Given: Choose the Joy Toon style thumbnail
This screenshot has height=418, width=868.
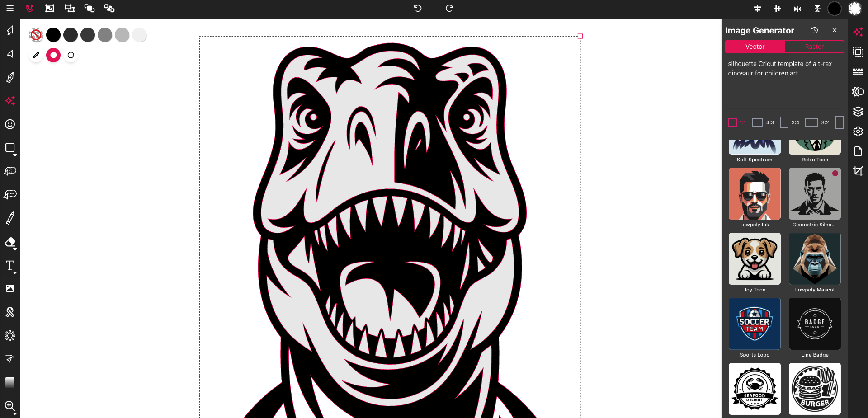Looking at the screenshot, I should 755,259.
